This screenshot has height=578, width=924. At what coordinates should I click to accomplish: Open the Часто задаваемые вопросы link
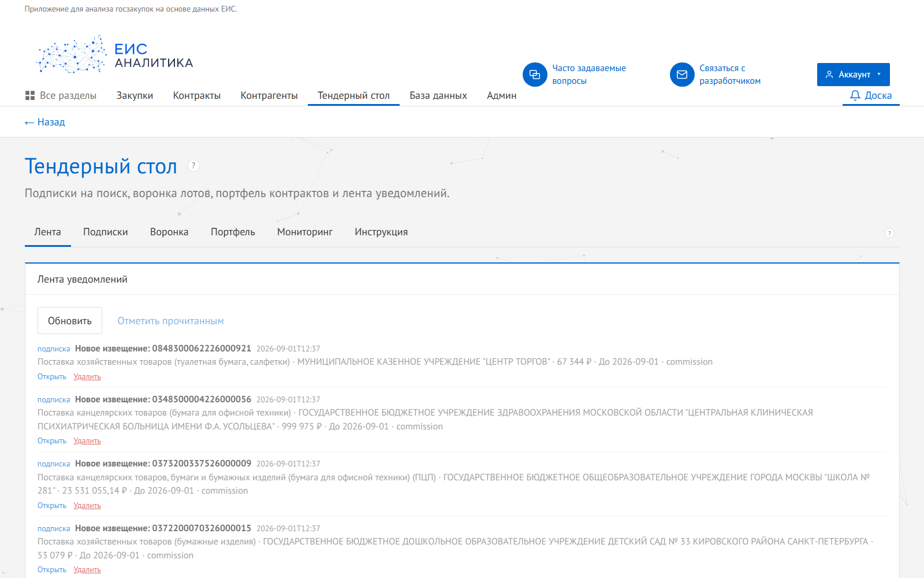click(589, 75)
